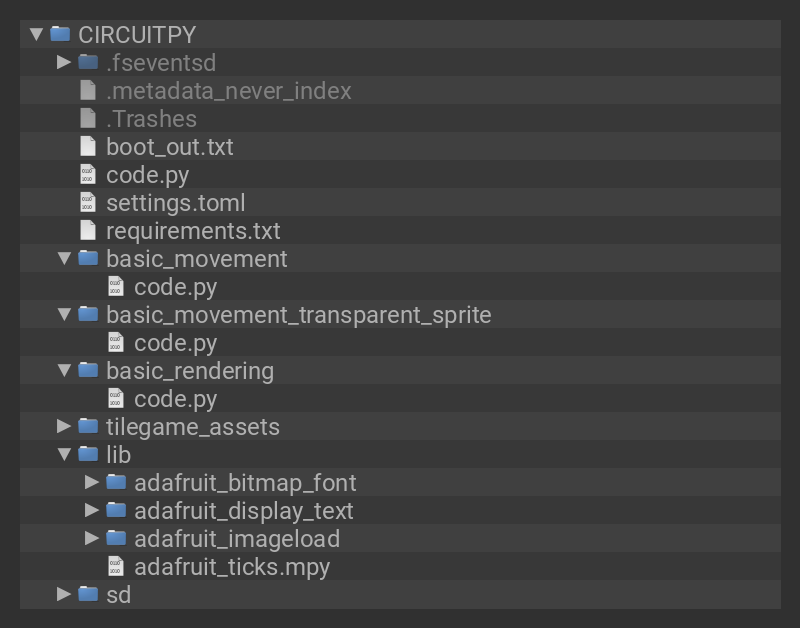Click the tilegame_assets folder icon

88,426
